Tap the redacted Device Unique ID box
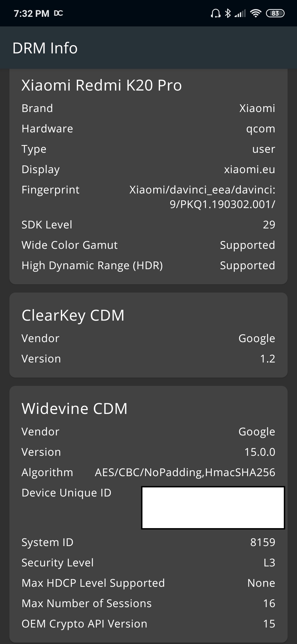The image size is (297, 644). click(x=213, y=508)
